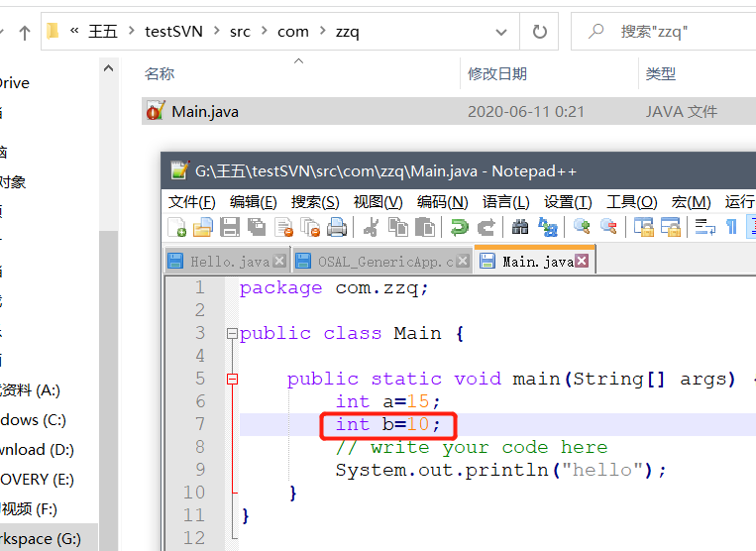Collapse the class Main fold marker
756x551 pixels.
click(x=233, y=334)
